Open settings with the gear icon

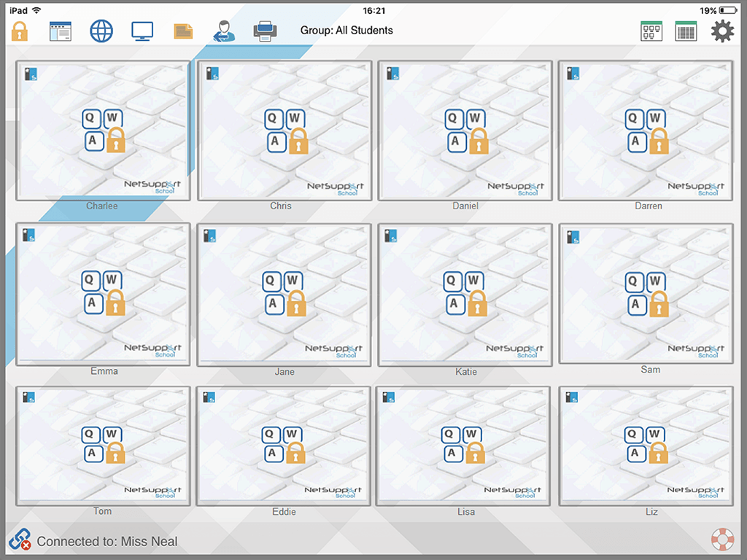coord(722,31)
